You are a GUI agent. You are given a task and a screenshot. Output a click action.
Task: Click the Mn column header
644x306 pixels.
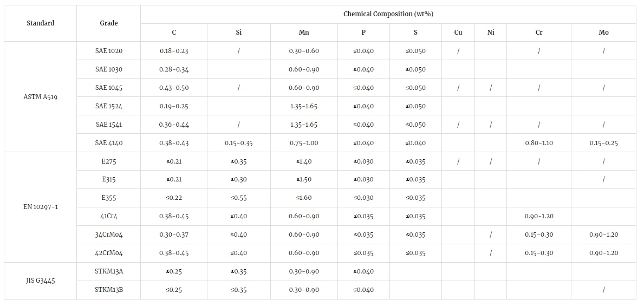(x=304, y=32)
